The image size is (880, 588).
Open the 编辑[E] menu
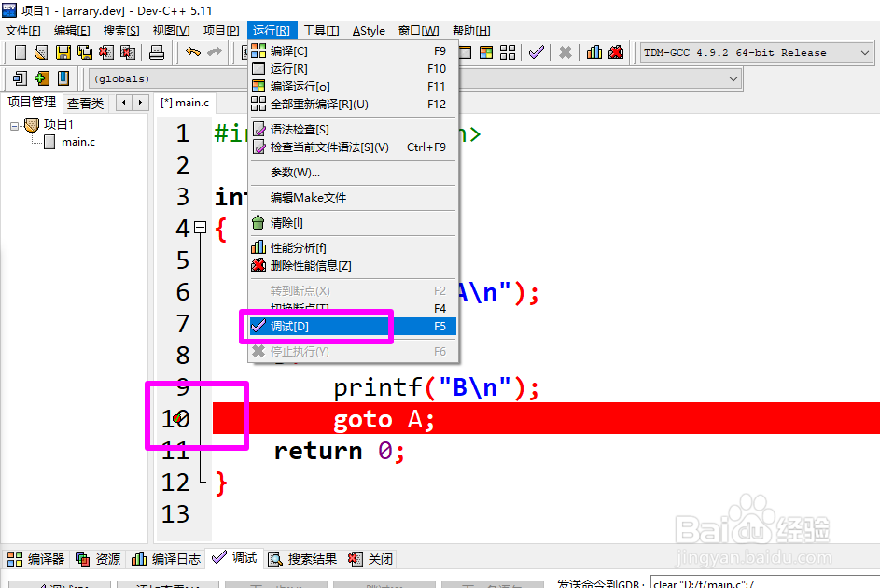[x=72, y=31]
